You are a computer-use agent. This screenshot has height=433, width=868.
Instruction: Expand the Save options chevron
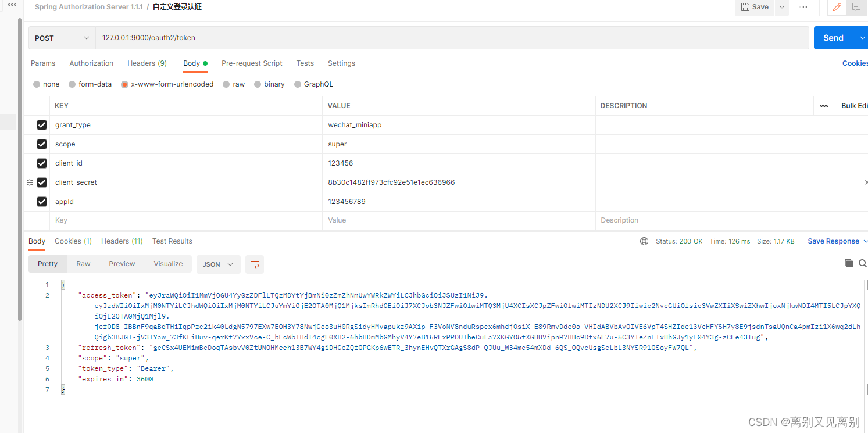[782, 7]
